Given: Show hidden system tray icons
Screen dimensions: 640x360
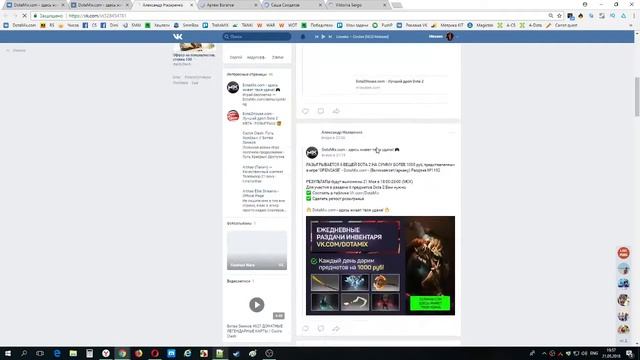Looking at the screenshot, I should (x=544, y=353).
